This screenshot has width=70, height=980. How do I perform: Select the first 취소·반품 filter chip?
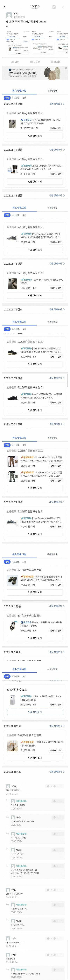pos(16,98)
